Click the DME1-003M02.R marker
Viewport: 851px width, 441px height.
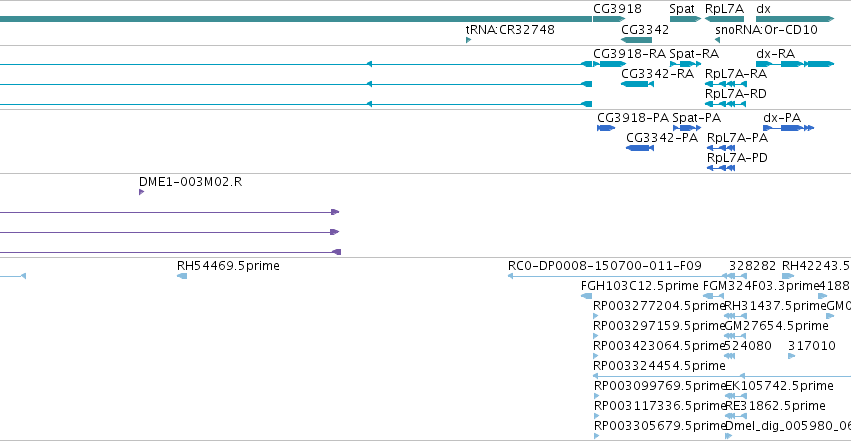pyautogui.click(x=142, y=192)
